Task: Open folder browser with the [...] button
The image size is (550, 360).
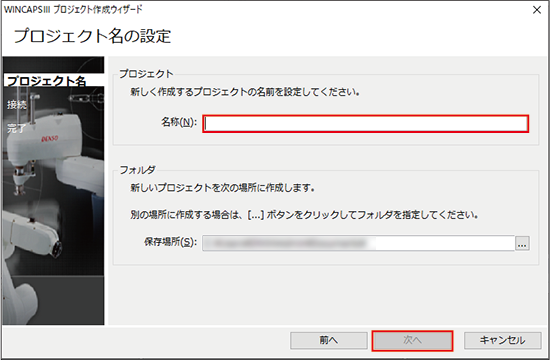Action: (522, 243)
